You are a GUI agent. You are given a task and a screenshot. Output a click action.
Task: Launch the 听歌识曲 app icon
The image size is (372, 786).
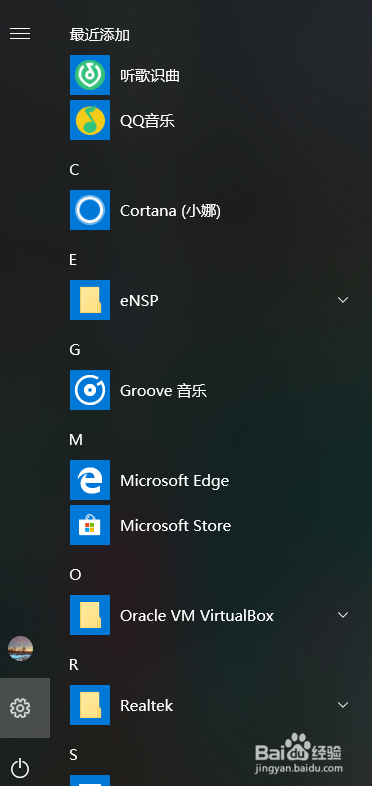coord(90,75)
